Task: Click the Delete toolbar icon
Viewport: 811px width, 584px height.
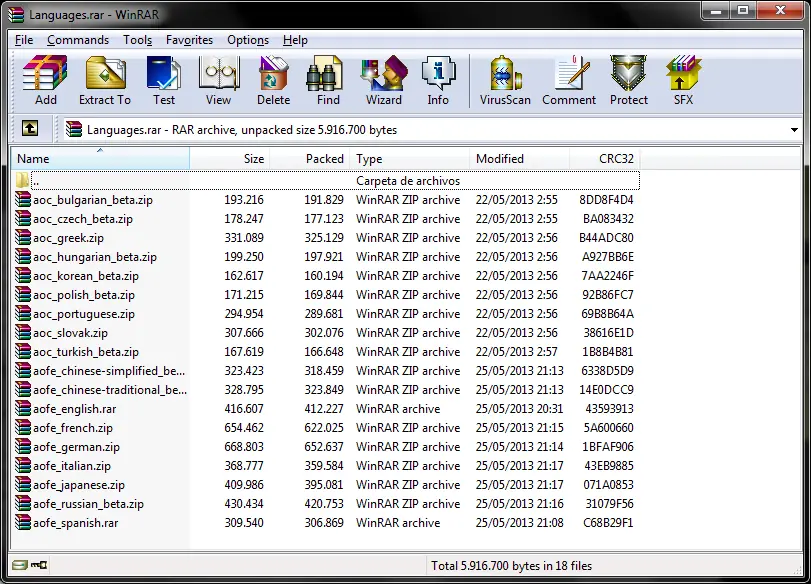Action: 274,80
